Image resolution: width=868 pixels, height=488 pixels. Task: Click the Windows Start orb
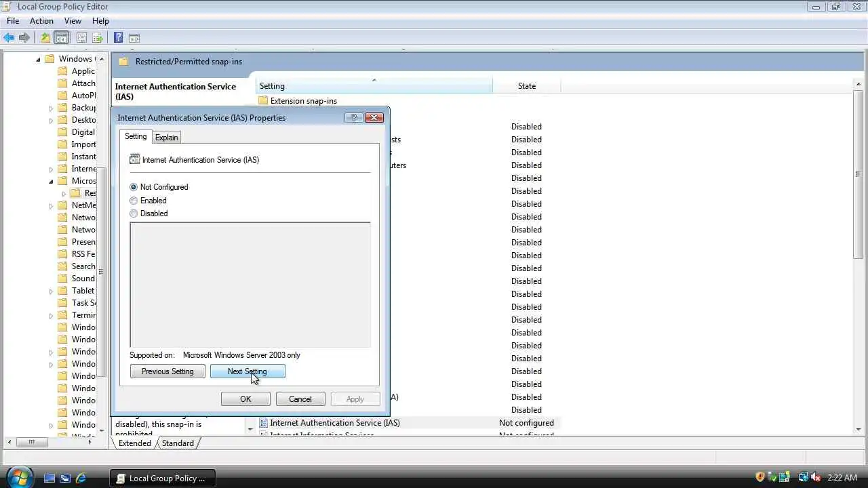click(19, 477)
